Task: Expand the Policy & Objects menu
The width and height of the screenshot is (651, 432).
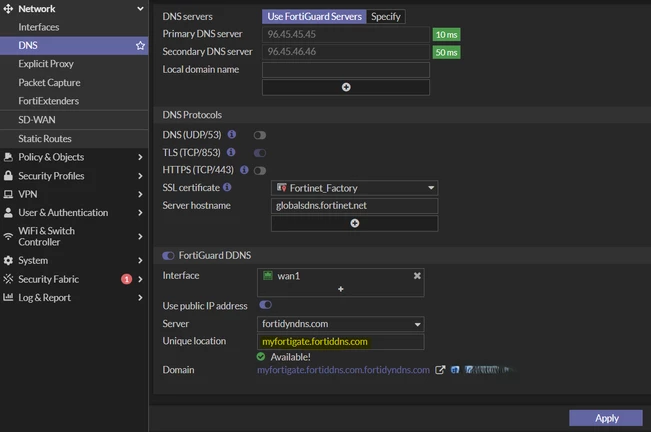Action: (x=140, y=157)
